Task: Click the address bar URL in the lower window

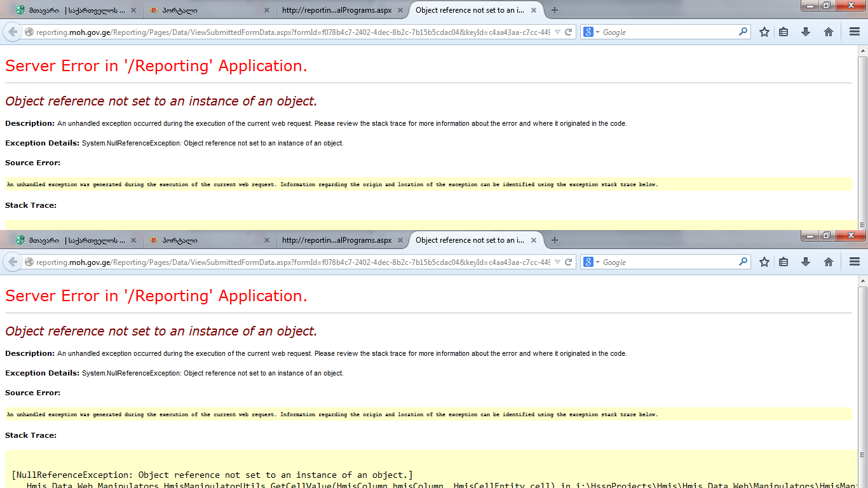Action: 292,262
